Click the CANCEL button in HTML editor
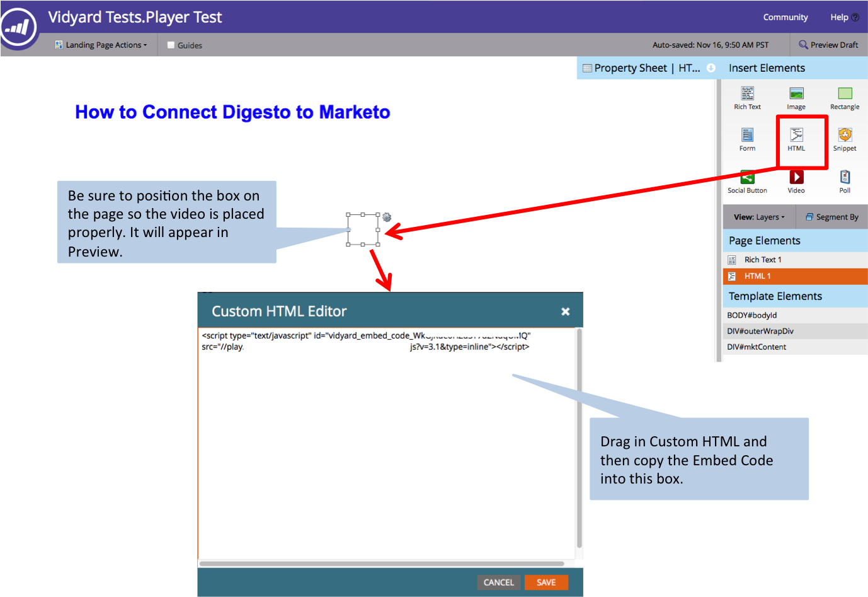 coord(498,583)
